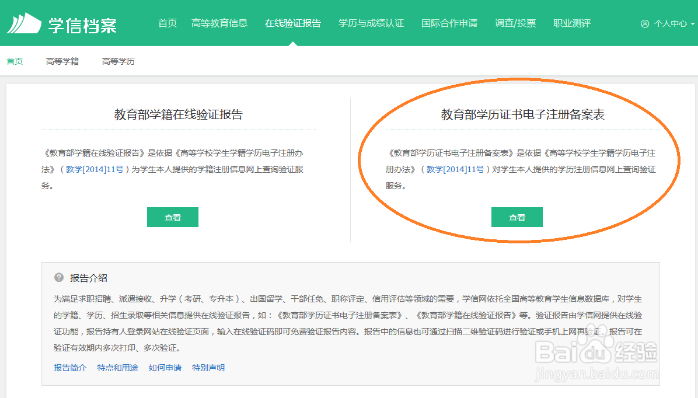Viewport: 698px width, 398px height.
Task: Open the 如何申请 link
Action: pos(165,367)
